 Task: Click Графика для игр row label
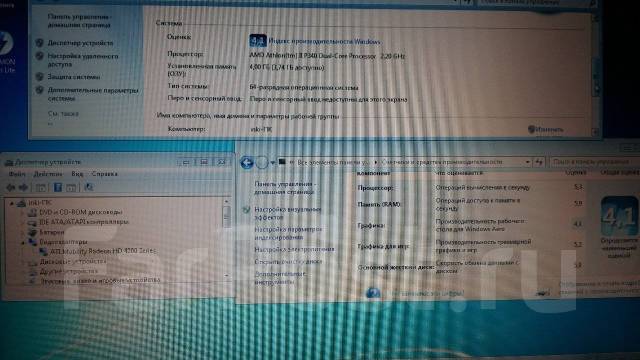tap(383, 247)
